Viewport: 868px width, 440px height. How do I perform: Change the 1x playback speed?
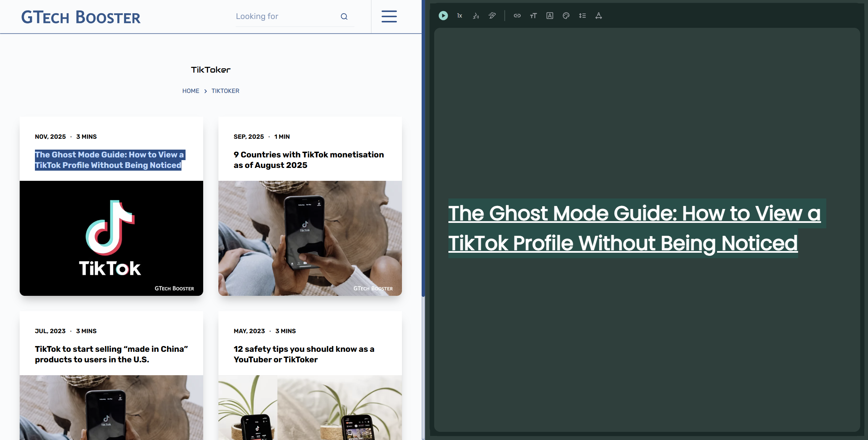pyautogui.click(x=460, y=16)
